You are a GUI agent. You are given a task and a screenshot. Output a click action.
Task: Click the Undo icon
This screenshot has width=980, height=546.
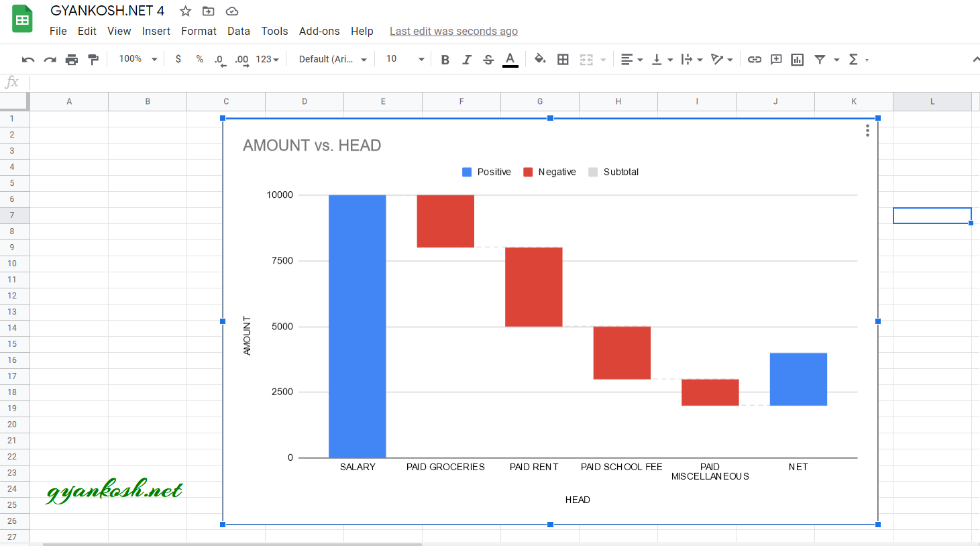tap(28, 60)
